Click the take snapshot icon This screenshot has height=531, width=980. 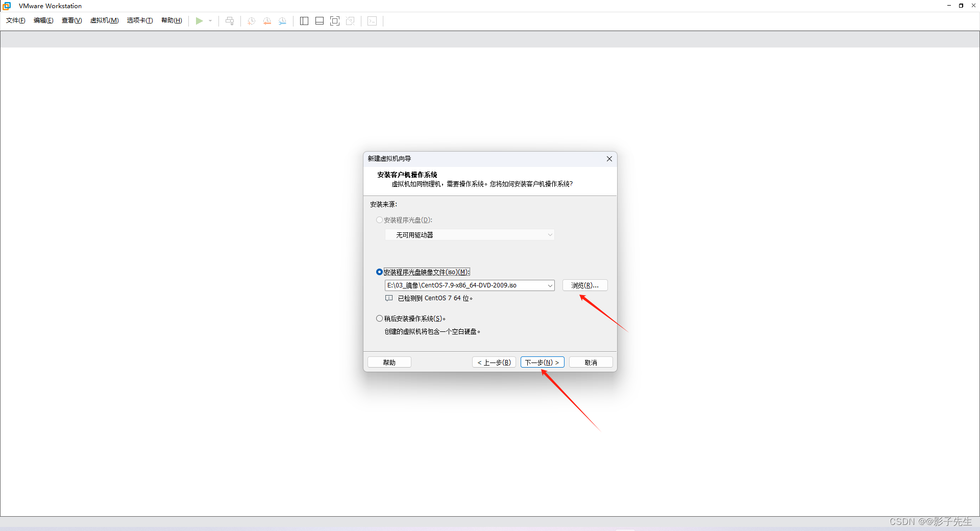coord(251,21)
